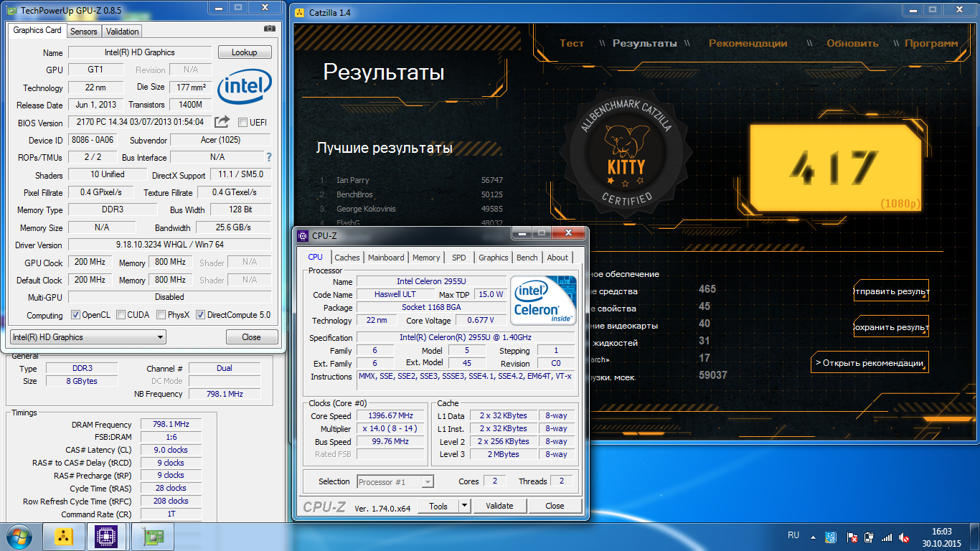The width and height of the screenshot is (980, 551).
Task: Open the Graphics tab in CPU-Z
Action: coord(494,258)
